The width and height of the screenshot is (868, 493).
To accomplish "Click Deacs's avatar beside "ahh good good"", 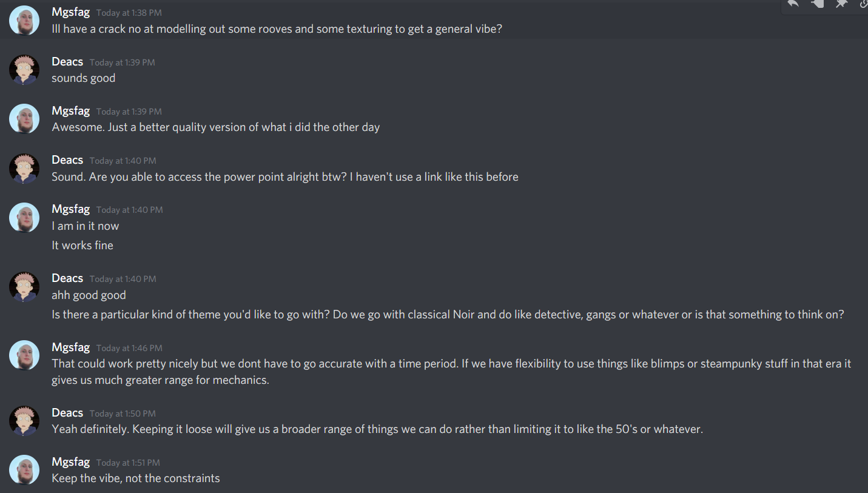I will (x=24, y=286).
